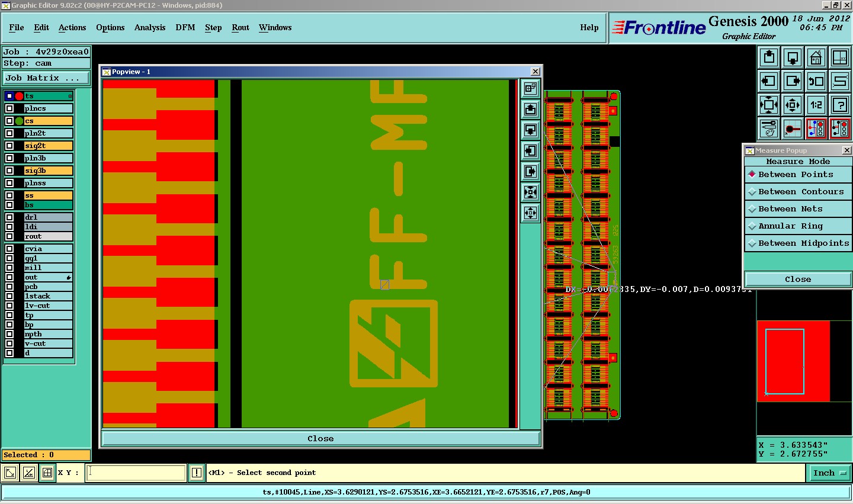853x504 pixels.
Task: Click the second icon left of X Y field
Action: tap(28, 473)
